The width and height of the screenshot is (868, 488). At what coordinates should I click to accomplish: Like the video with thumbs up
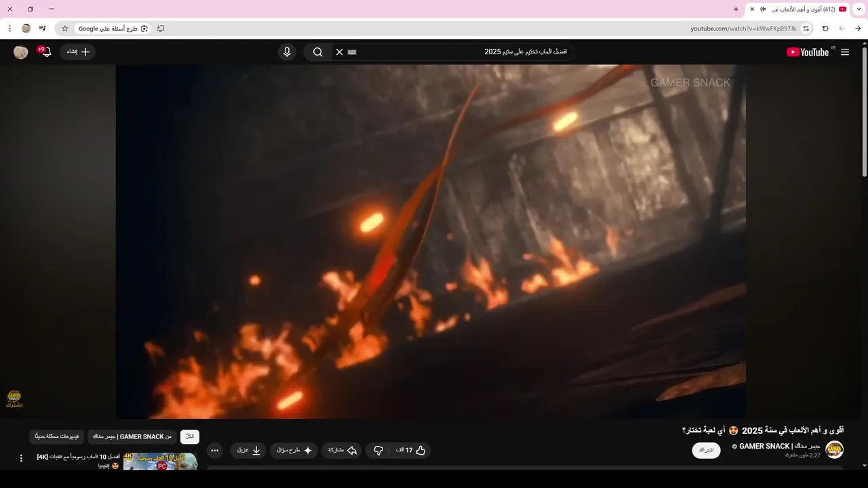pos(412,450)
